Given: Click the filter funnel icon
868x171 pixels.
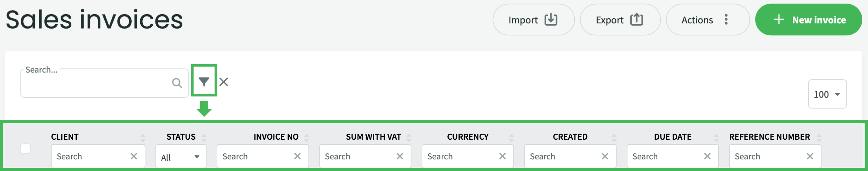Looking at the screenshot, I should click(204, 81).
